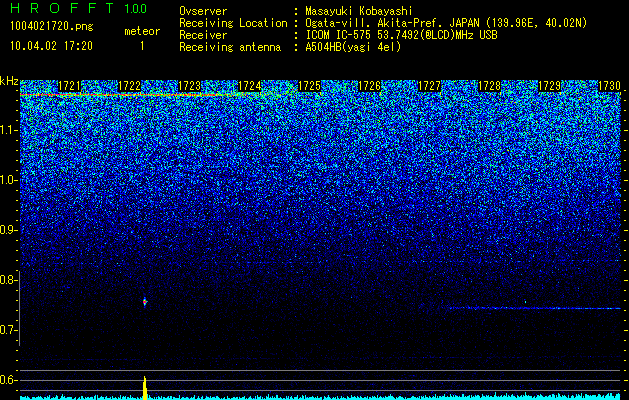Click the Ovserver field label

(x=203, y=11)
